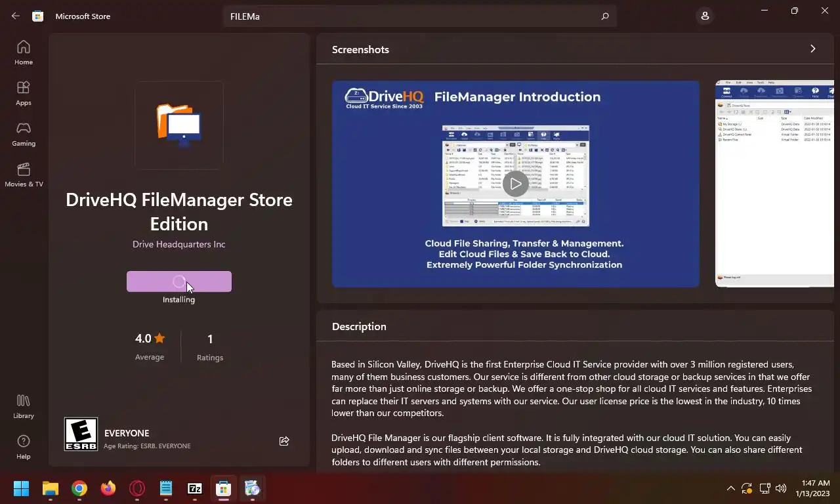
Task: Open Movies & TV section in sidebar
Action: [x=24, y=175]
